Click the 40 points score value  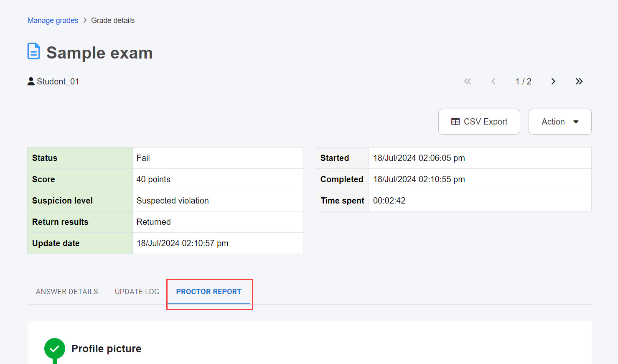pyautogui.click(x=153, y=179)
